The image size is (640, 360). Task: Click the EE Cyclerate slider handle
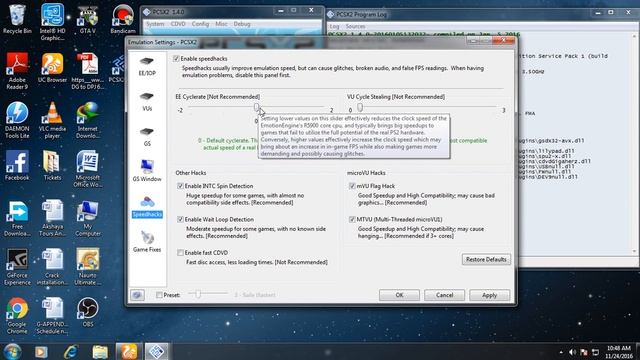click(x=256, y=107)
